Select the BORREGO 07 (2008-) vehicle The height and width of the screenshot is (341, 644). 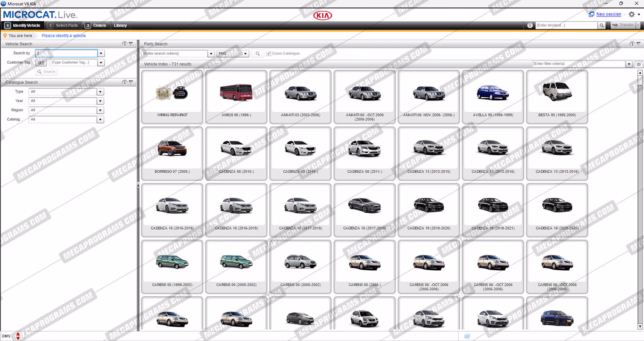(172, 153)
